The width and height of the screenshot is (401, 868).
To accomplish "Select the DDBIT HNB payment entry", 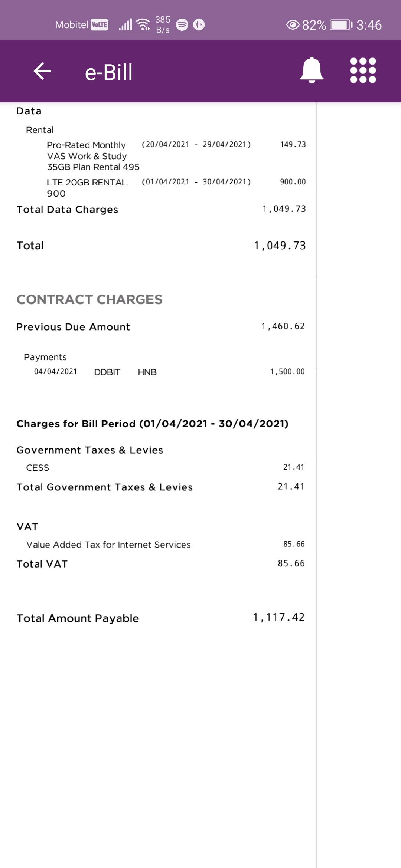I will [169, 372].
